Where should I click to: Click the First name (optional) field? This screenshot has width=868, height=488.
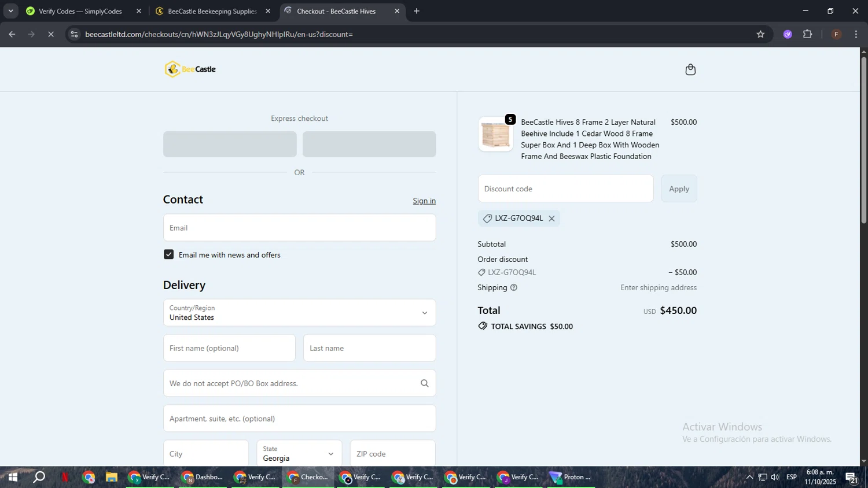[x=229, y=348]
